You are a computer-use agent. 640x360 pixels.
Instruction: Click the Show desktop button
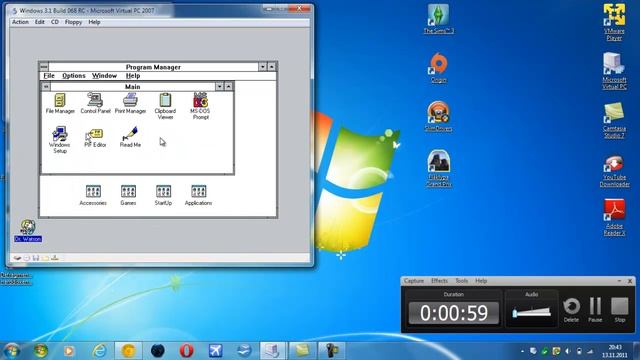(x=637, y=351)
